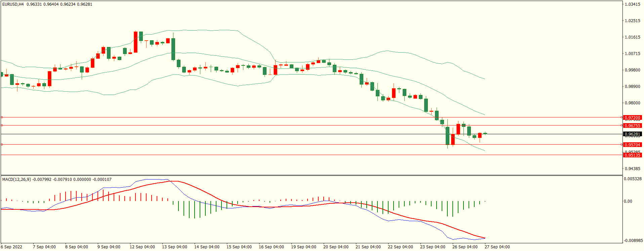Click the 1.03415 price scale value
Image resolution: width=644 pixels, height=251 pixels.
pos(632,4)
